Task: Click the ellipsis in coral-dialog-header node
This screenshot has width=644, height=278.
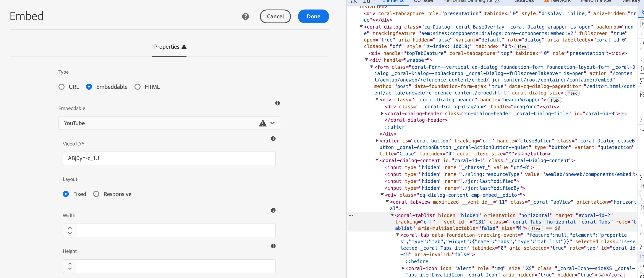Action: pos(624,114)
